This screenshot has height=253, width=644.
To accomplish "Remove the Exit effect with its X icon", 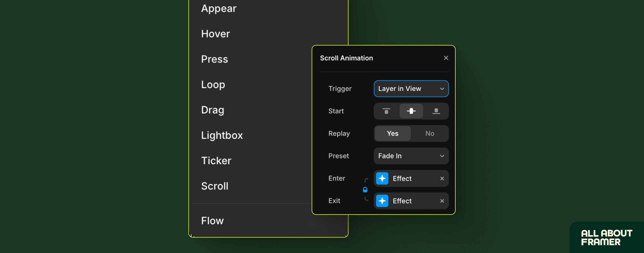I will [442, 201].
